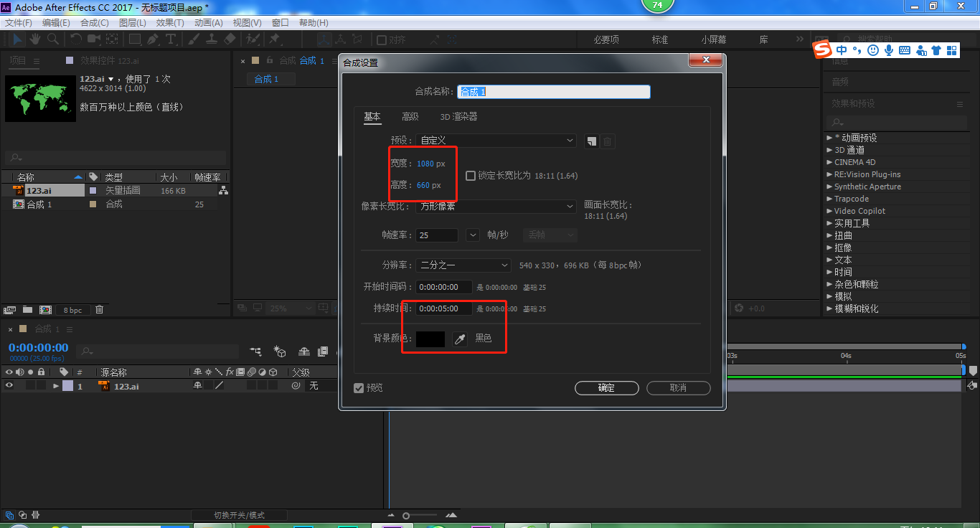Click the black background color swatch
This screenshot has width=980, height=528.
(430, 339)
